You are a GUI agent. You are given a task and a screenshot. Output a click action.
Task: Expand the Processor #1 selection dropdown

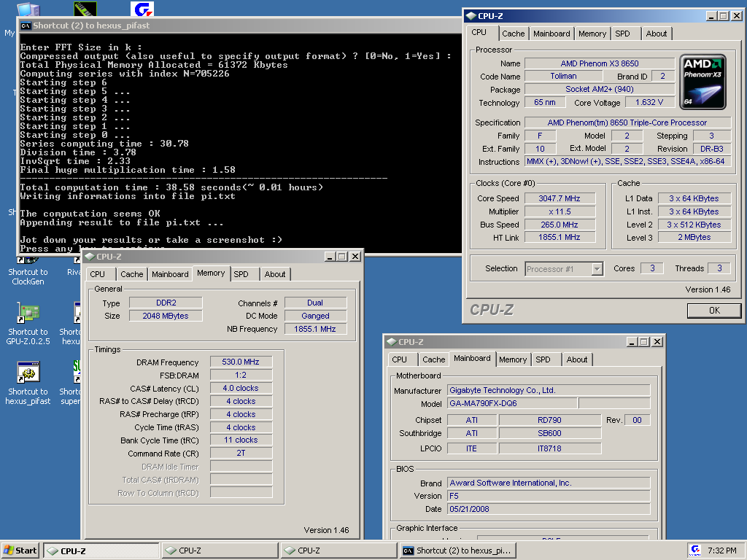tap(597, 269)
